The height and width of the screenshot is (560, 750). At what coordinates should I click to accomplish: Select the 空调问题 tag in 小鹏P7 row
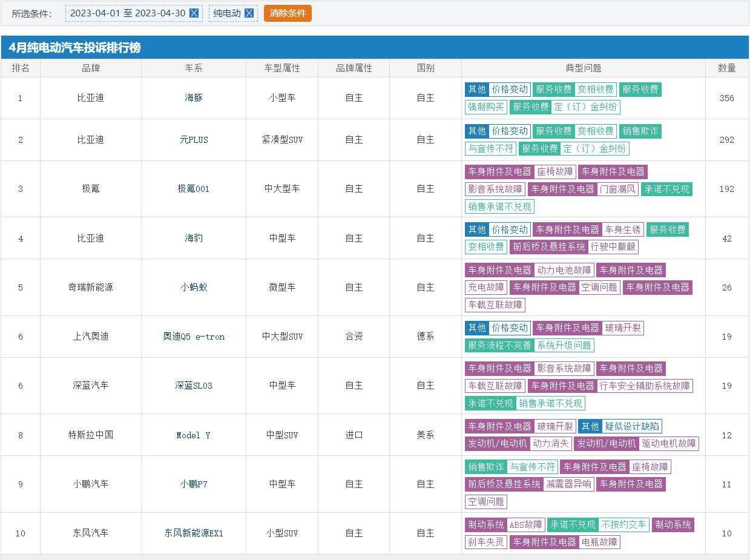486,502
